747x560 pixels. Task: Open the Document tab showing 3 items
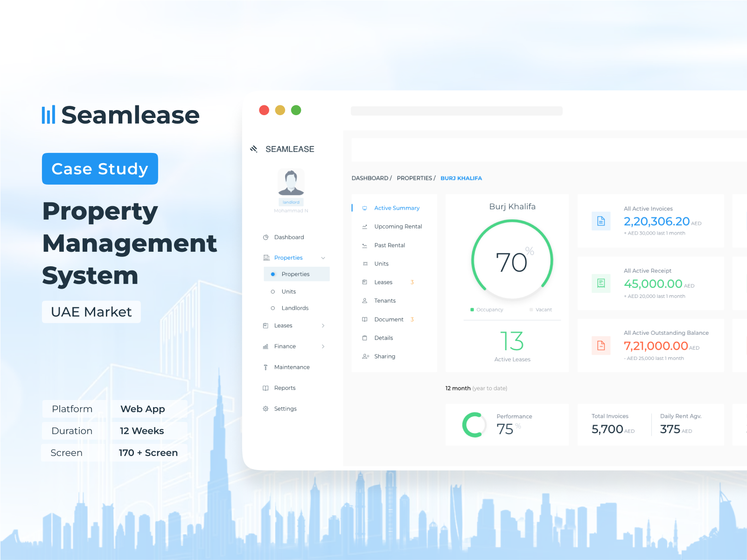[x=389, y=319]
